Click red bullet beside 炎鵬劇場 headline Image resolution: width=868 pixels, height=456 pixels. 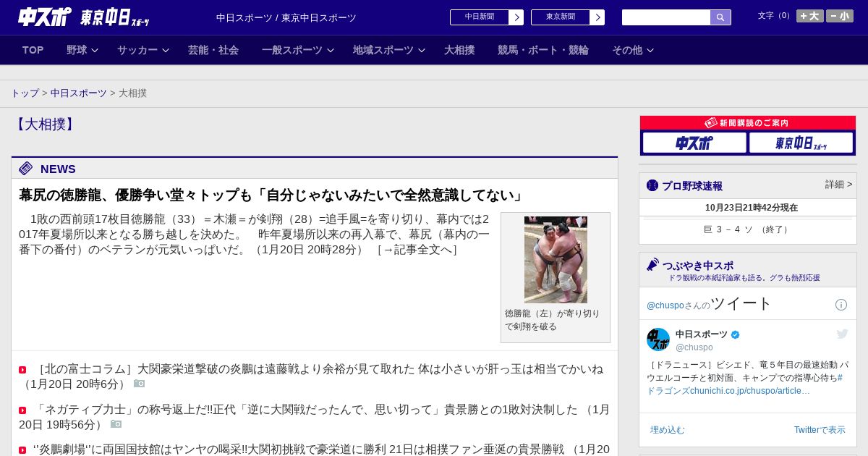22,450
